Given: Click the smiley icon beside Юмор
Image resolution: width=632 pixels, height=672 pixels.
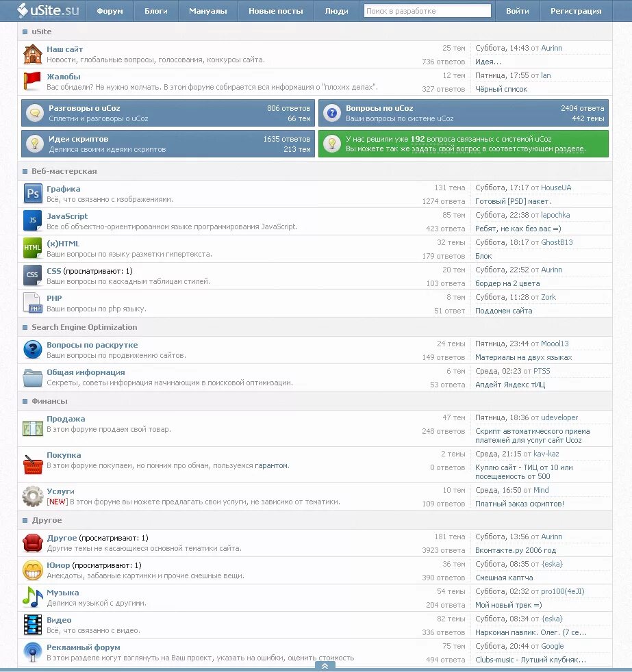Looking at the screenshot, I should pyautogui.click(x=33, y=571).
